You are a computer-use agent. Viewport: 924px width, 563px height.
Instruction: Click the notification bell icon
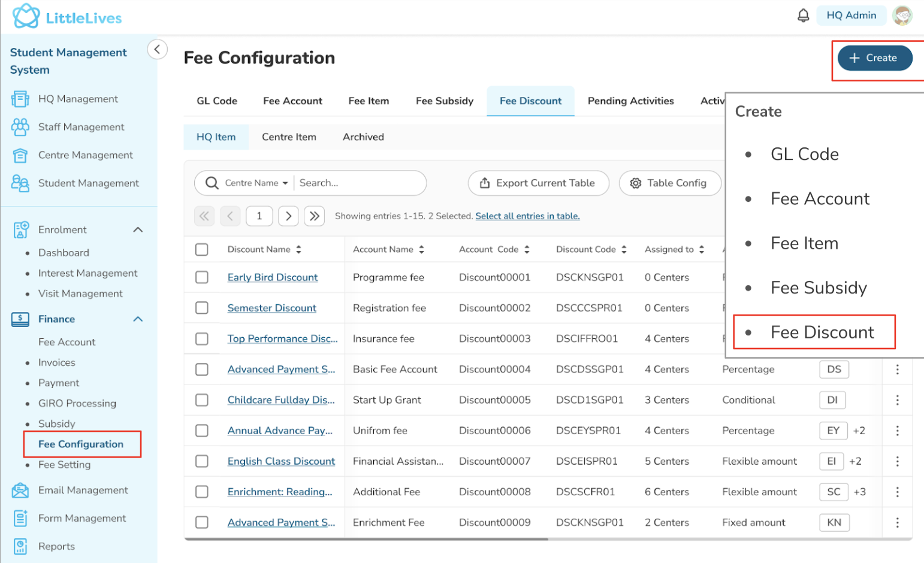803,16
